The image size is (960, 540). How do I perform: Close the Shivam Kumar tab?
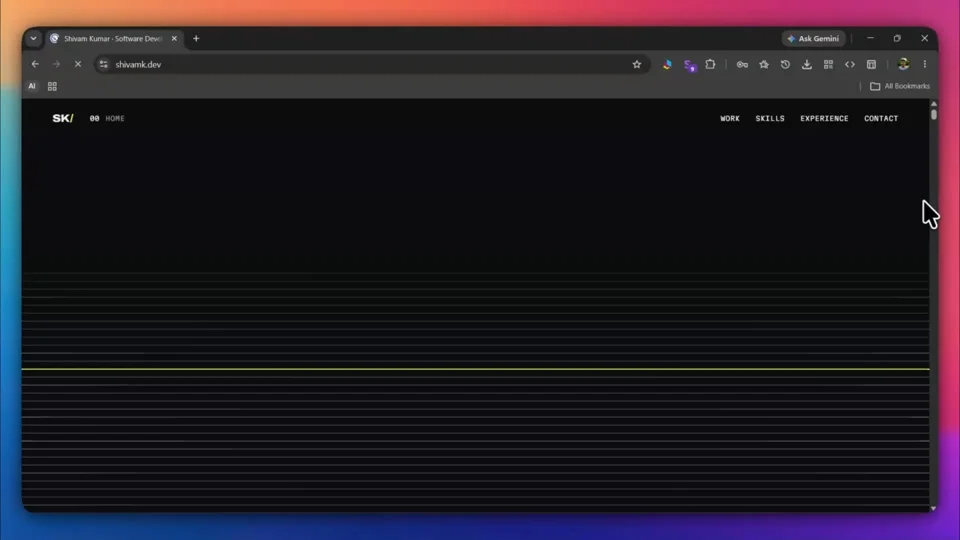174,39
